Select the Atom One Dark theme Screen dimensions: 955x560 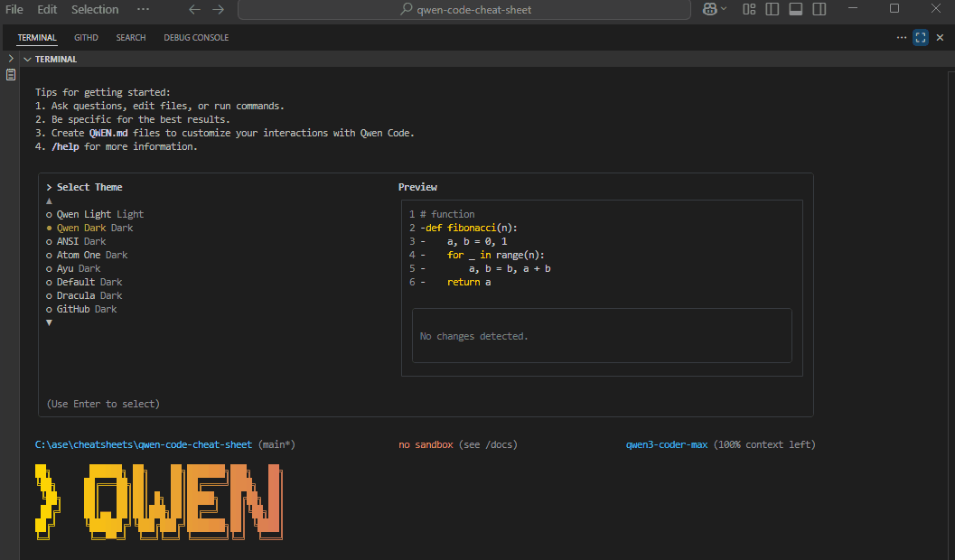87,255
